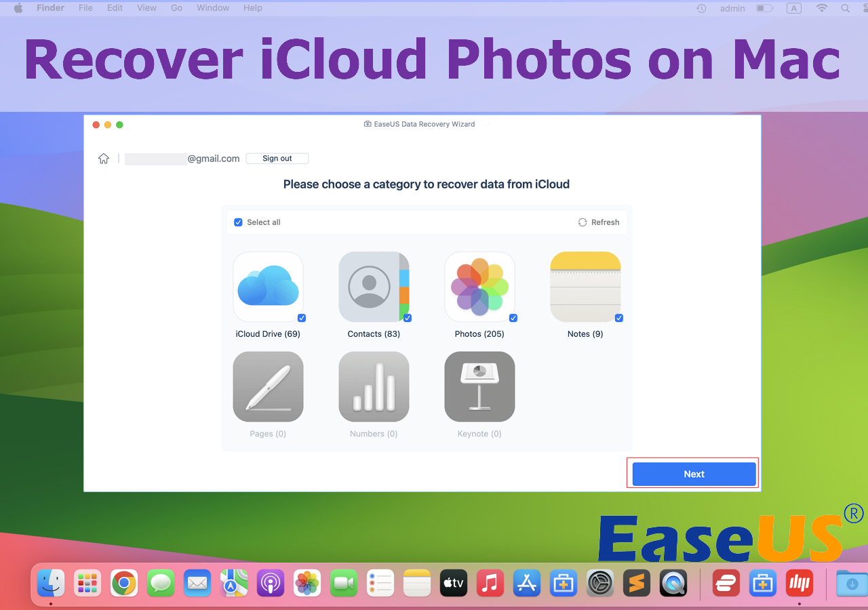Maximize the EaseUS window
Screen dimensions: 868x610
(x=119, y=125)
